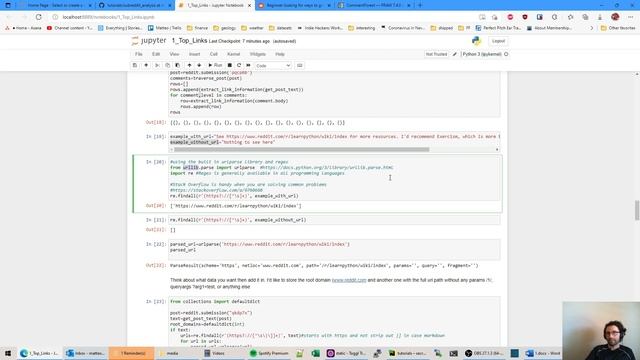
Task: Open the cell type Code dropdown
Action: pyautogui.click(x=273, y=66)
